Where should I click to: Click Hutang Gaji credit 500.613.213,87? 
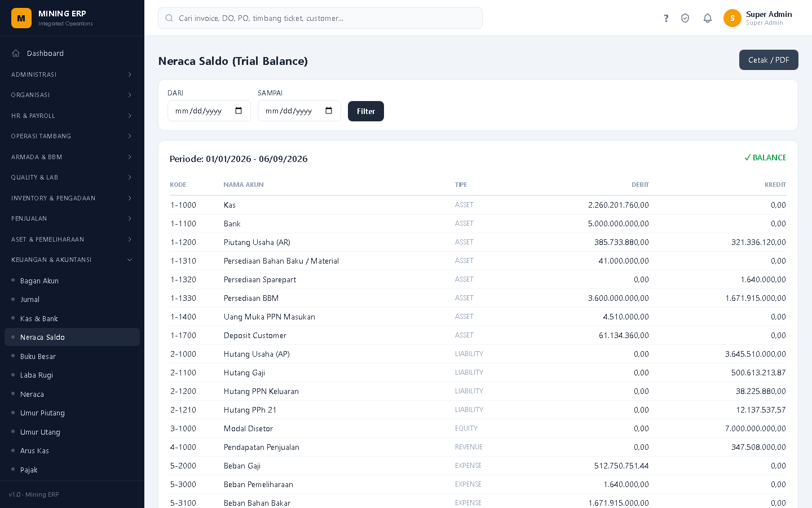tap(758, 373)
